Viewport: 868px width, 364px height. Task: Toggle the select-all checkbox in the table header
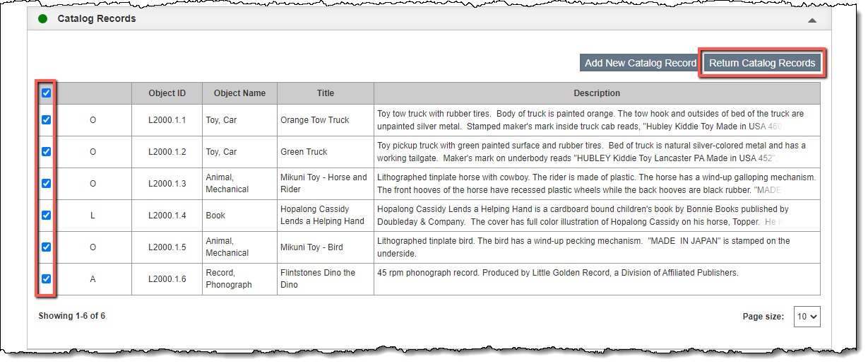(x=46, y=93)
